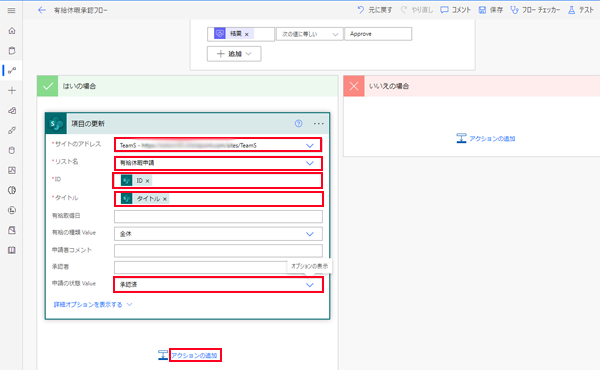Click やり直し redo button
This screenshot has height=370, width=600.
(x=417, y=10)
